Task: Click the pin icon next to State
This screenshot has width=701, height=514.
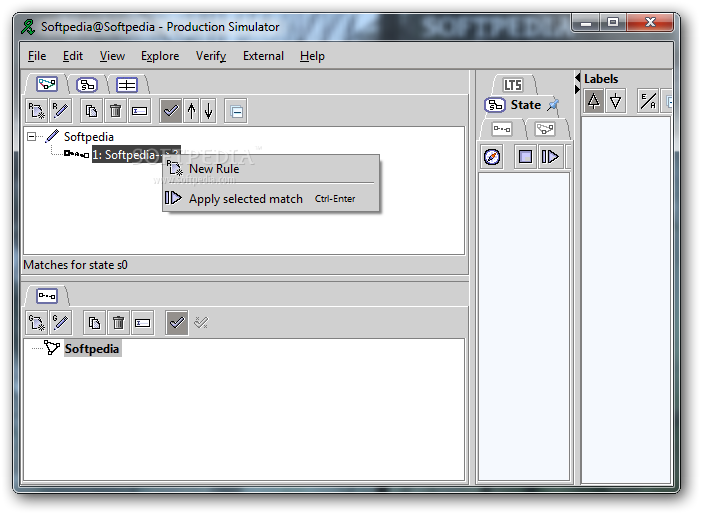Action: (x=553, y=105)
